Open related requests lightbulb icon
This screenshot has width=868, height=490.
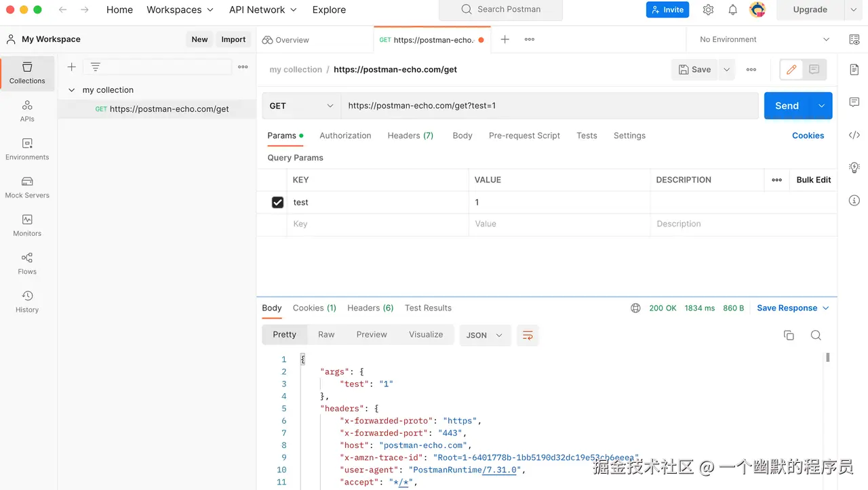coord(854,167)
